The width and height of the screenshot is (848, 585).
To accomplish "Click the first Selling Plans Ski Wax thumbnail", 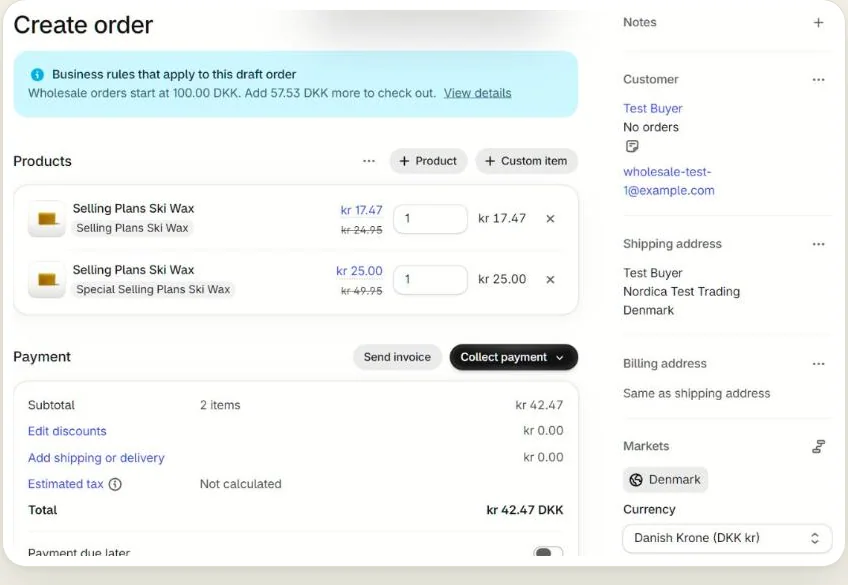I will tap(47, 219).
